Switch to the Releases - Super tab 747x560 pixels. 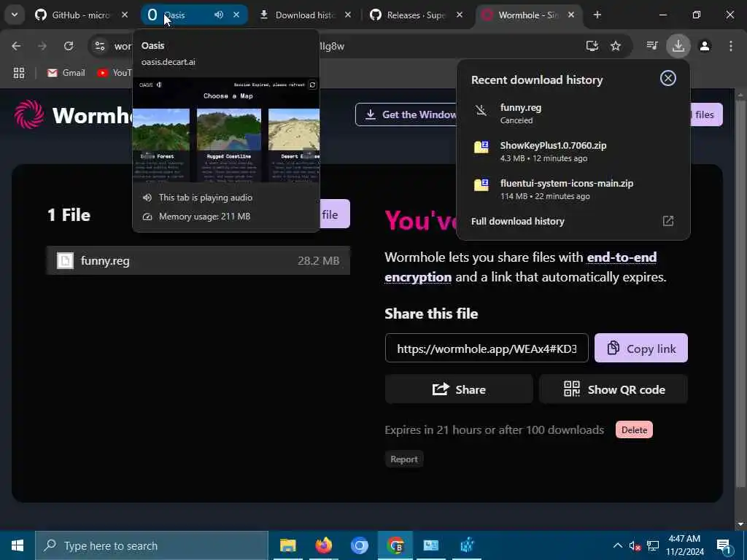tap(416, 15)
